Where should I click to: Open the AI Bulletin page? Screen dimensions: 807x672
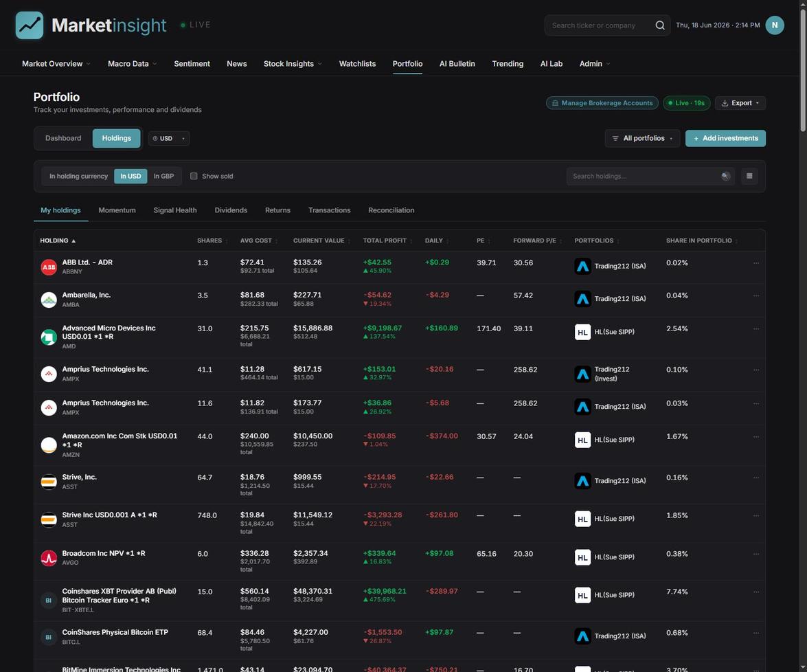coord(457,64)
